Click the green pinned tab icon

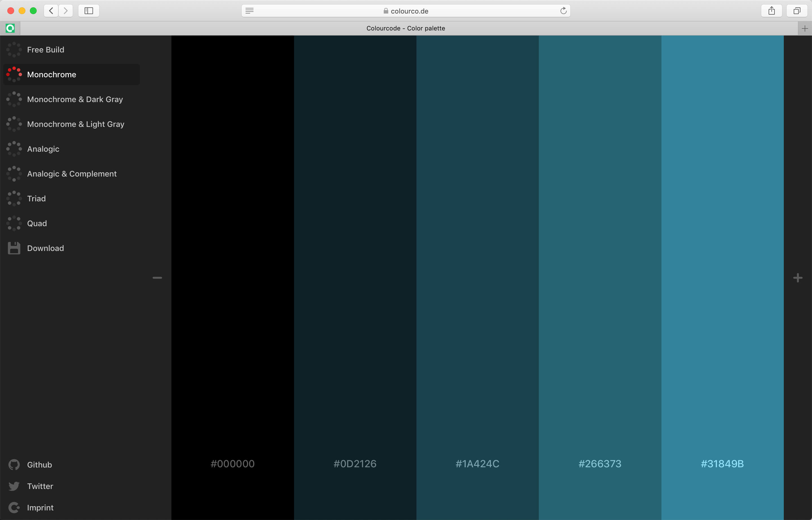(10, 28)
